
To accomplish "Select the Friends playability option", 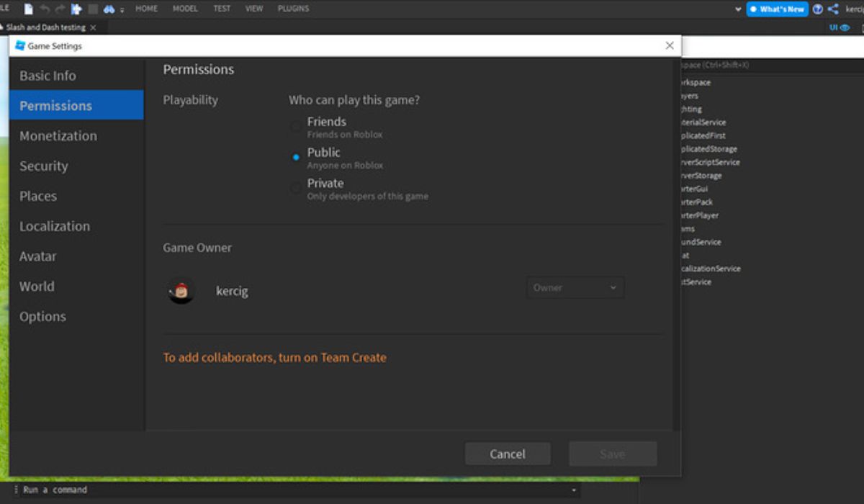I will coord(296,127).
